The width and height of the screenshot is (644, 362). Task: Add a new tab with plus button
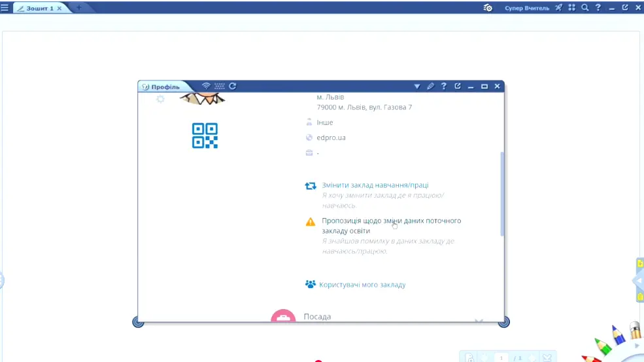[x=79, y=8]
